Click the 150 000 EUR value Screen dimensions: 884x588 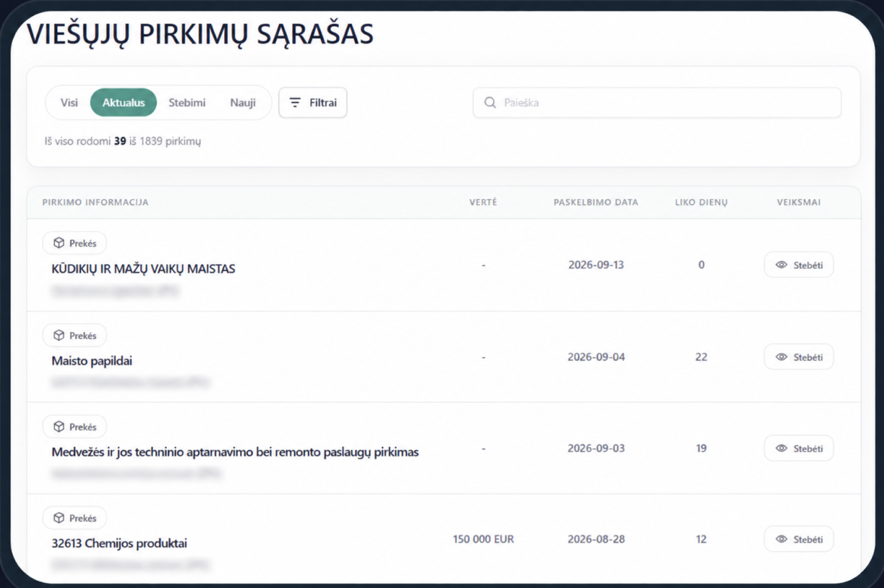coord(483,539)
